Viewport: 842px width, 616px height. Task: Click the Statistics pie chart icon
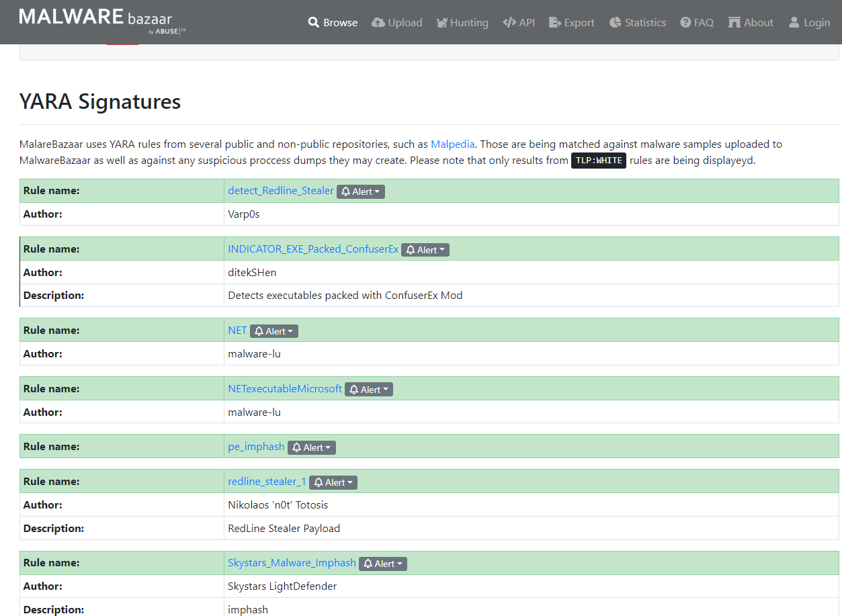tap(615, 23)
